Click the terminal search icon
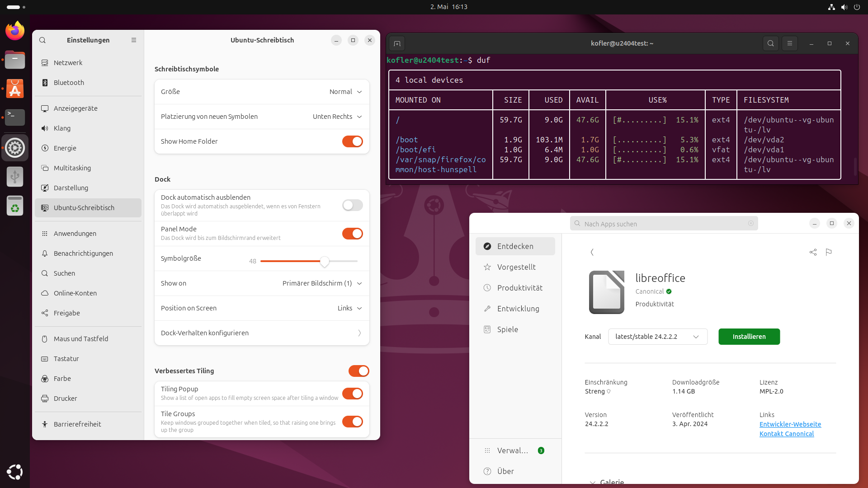Image resolution: width=868 pixels, height=488 pixels. 771,43
